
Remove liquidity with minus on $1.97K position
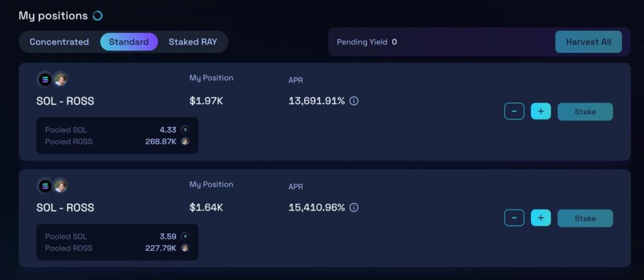514,112
